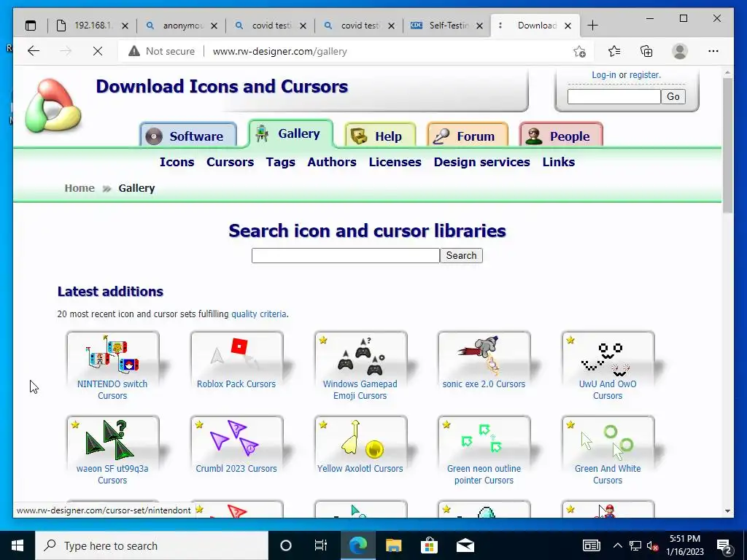Screen dimensions: 747x560
Task: Open the Cursors submenu link
Action: click(x=230, y=162)
